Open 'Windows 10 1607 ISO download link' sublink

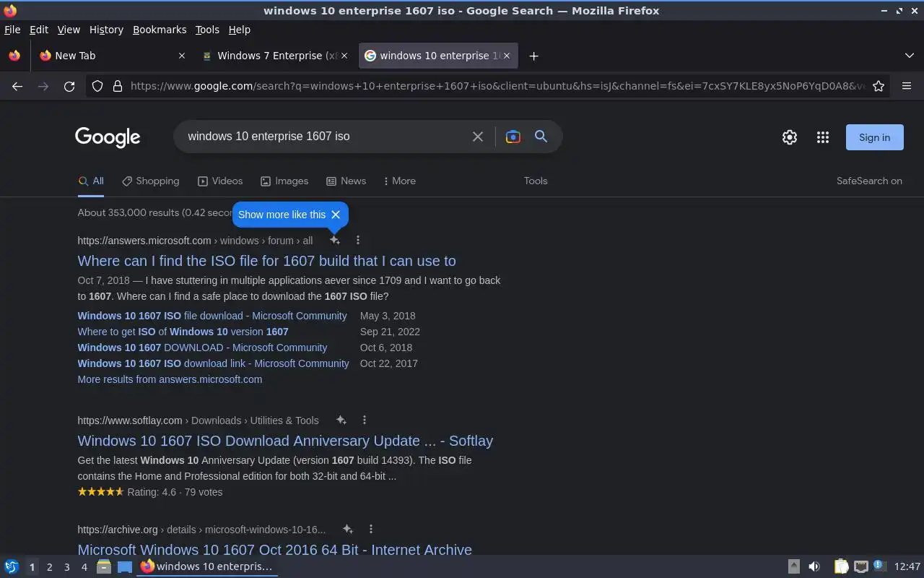[213, 363]
